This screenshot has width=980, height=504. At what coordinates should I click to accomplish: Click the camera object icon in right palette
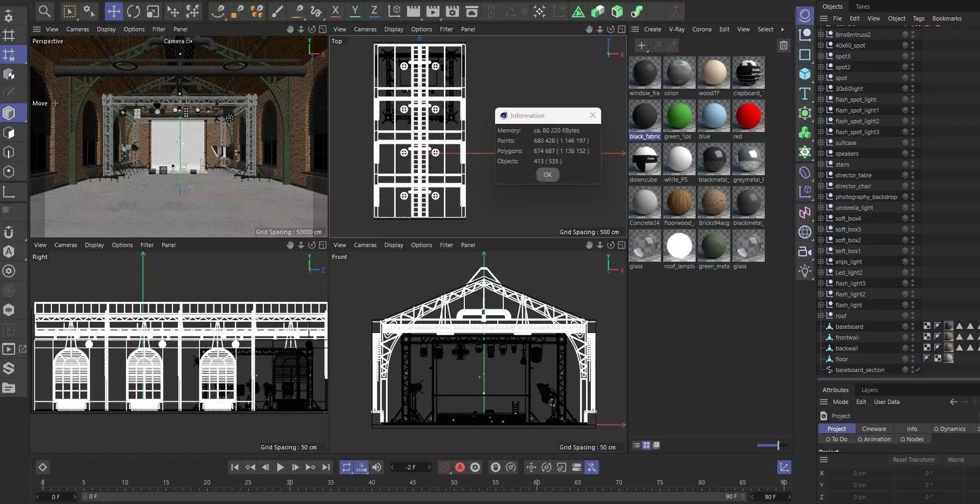pos(805,251)
